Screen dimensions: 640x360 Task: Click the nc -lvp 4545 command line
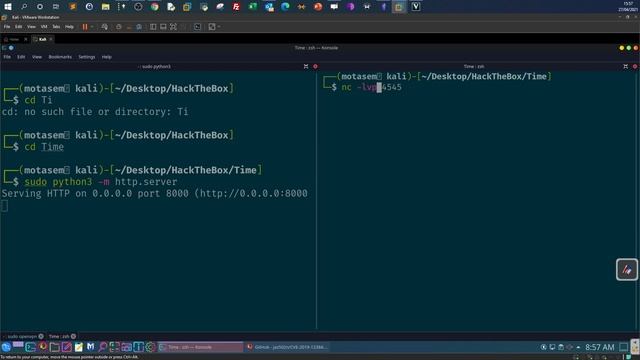tap(371, 87)
